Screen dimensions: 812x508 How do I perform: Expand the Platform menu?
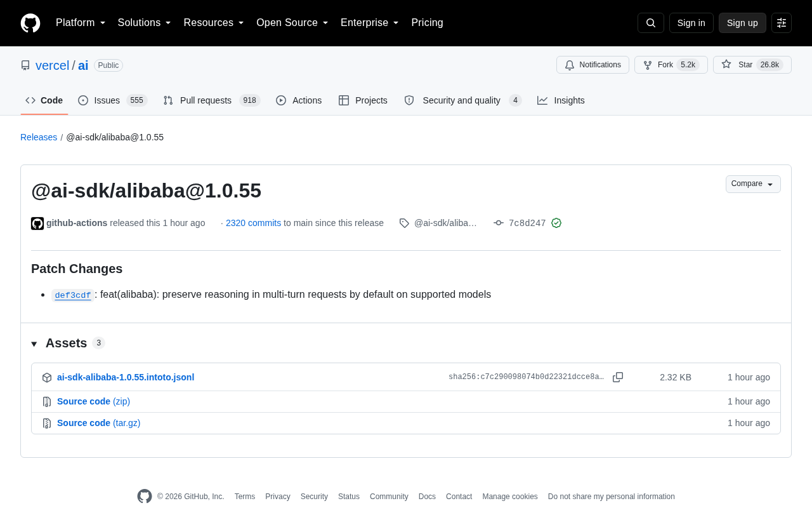coord(81,23)
